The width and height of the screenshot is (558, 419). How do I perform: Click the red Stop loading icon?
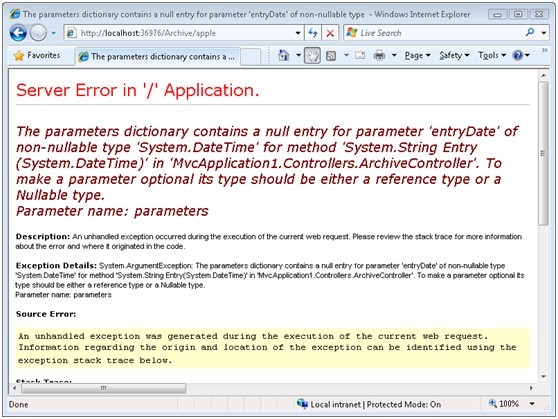[x=330, y=33]
